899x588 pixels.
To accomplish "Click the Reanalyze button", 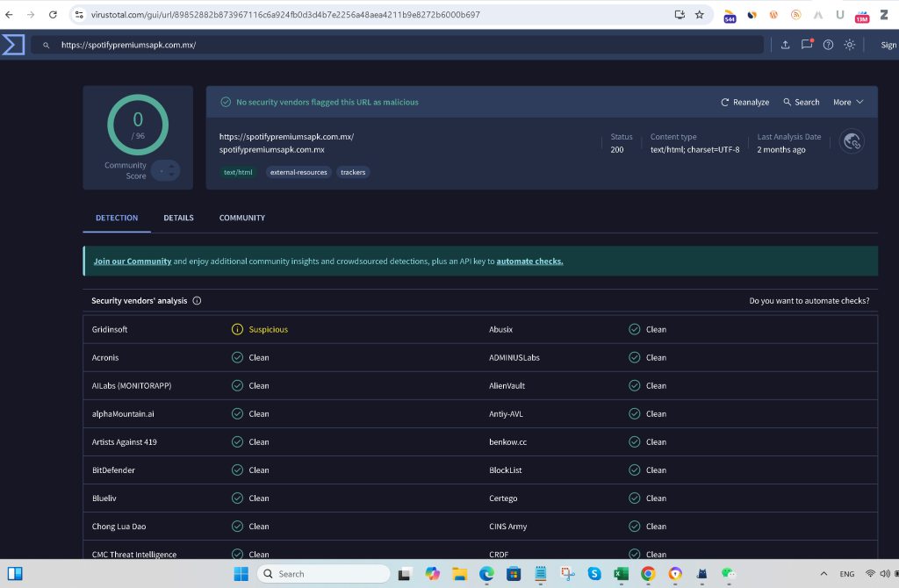I will [x=744, y=102].
